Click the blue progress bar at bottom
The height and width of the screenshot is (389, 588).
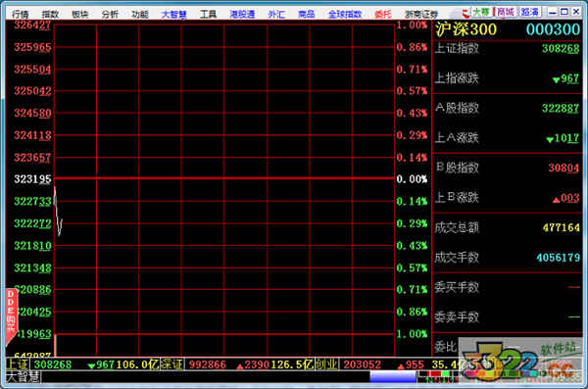pos(393,376)
